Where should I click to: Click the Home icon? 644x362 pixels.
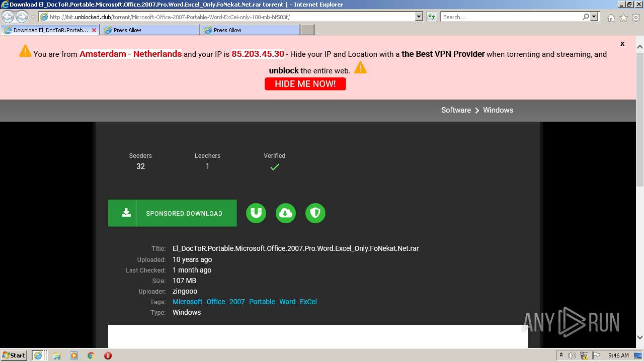(611, 18)
